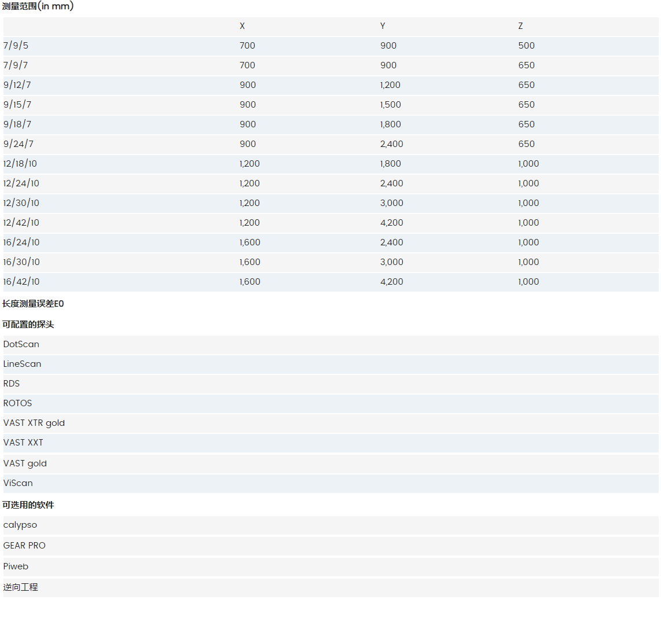
Task: Click the X column header
Action: (x=242, y=26)
